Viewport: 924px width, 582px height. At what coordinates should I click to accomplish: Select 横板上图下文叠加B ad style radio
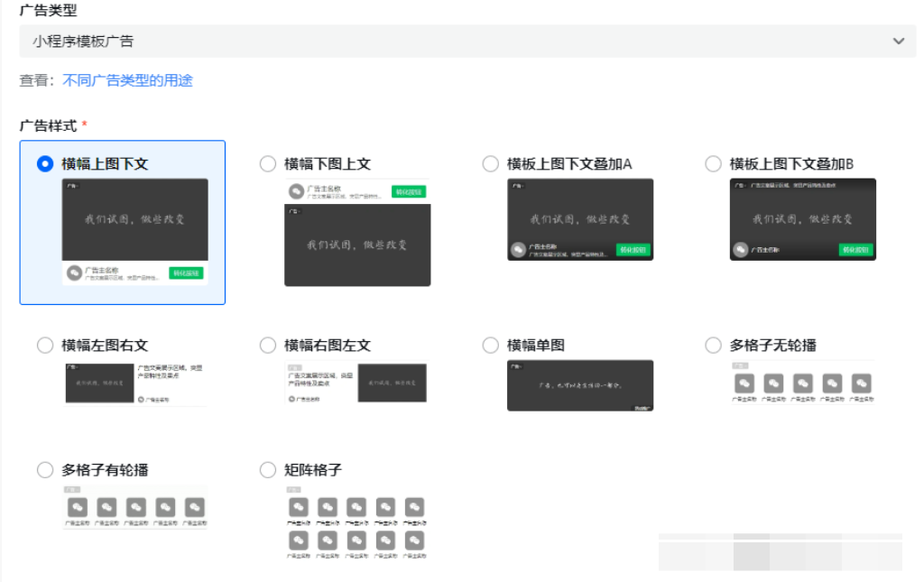point(714,163)
